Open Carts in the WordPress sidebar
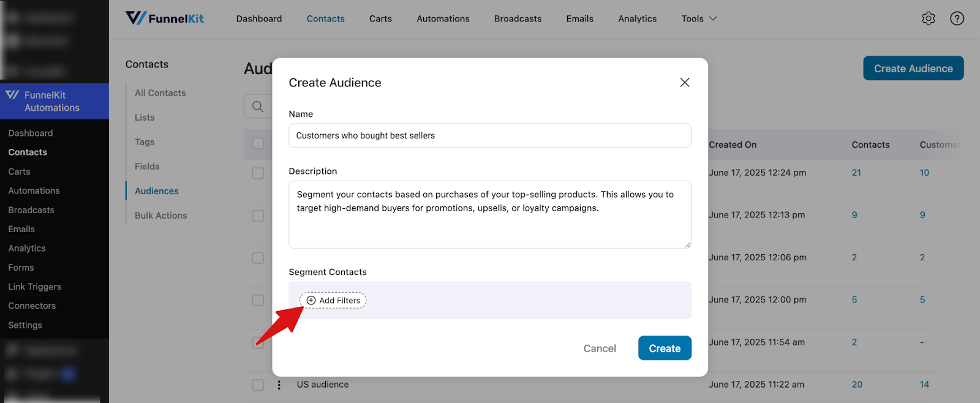Image resolution: width=980 pixels, height=403 pixels. point(19,171)
